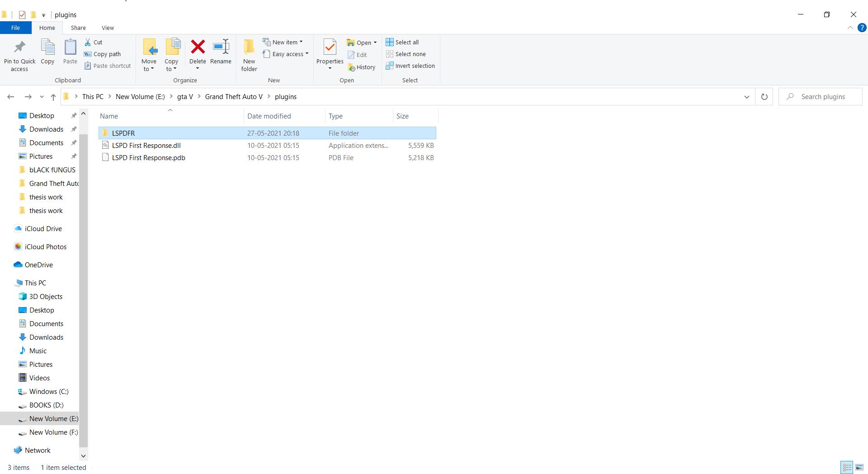868x474 pixels.
Task: Expand Delete options arrow
Action: pyautogui.click(x=198, y=69)
